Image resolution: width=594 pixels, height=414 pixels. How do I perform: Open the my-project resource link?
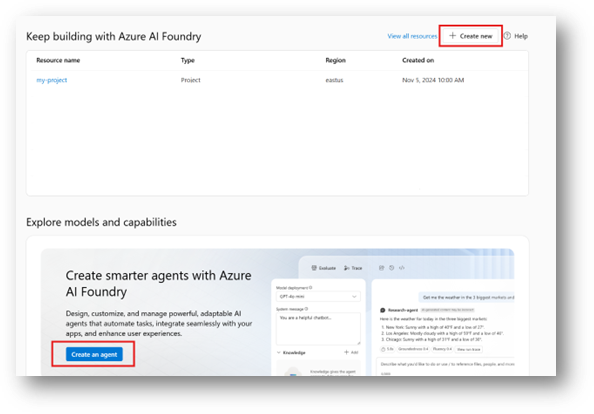pos(52,80)
